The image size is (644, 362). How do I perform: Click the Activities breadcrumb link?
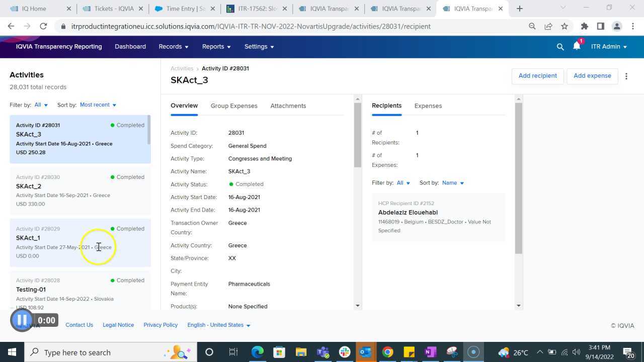click(x=182, y=68)
